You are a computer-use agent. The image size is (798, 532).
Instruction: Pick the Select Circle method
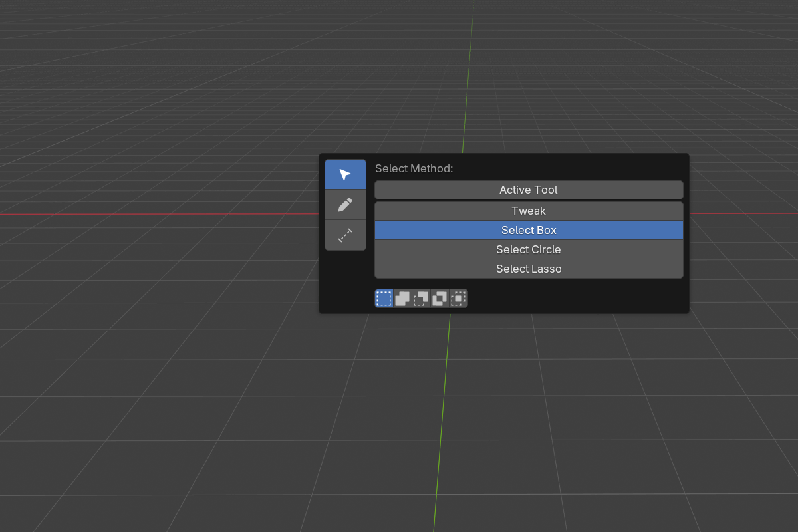(x=529, y=249)
